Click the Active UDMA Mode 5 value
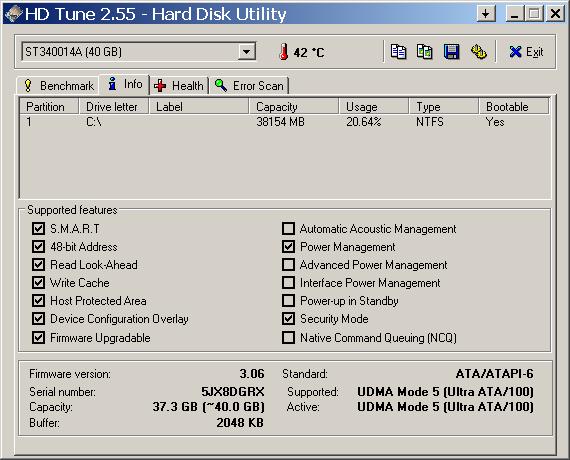 [445, 407]
